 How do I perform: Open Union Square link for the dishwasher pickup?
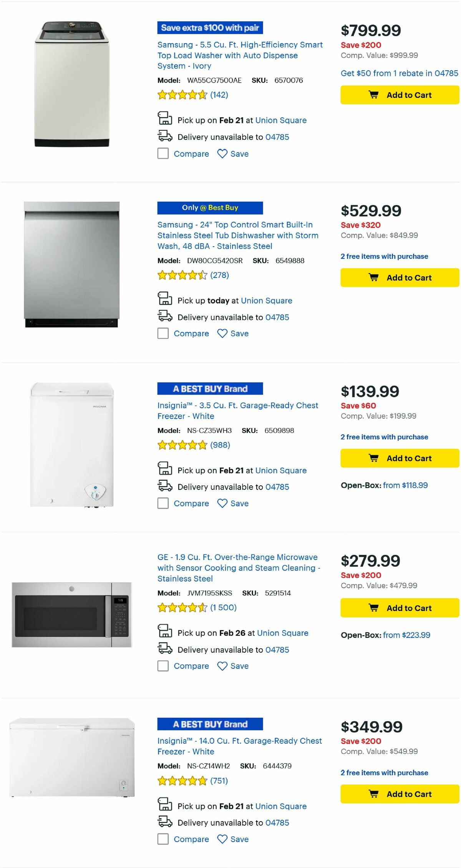266,300
